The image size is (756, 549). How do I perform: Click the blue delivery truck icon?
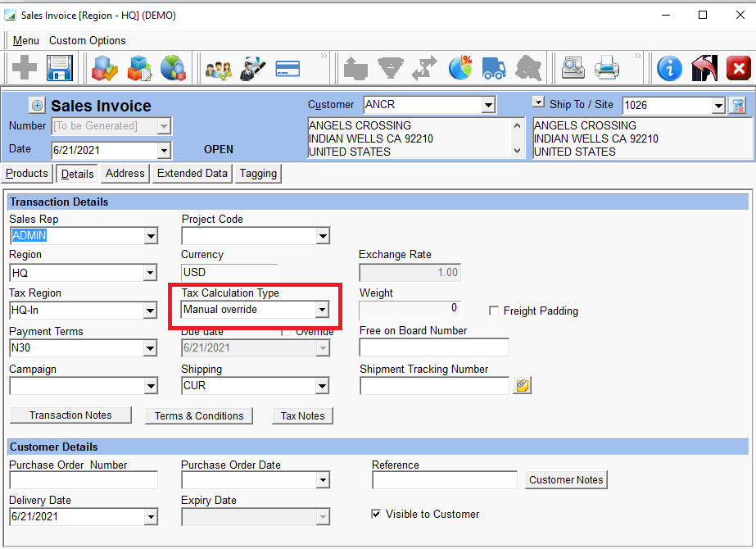pyautogui.click(x=494, y=68)
